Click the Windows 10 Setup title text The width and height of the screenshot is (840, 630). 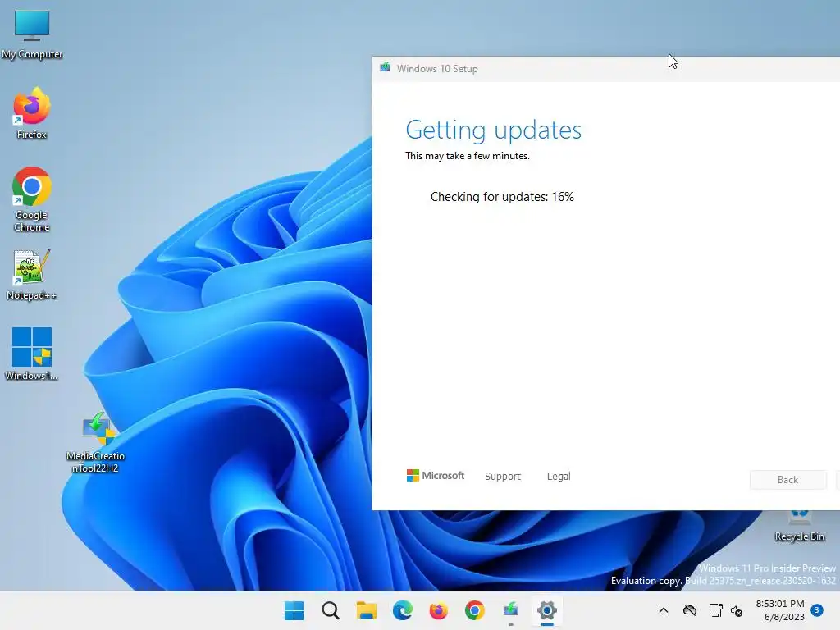click(437, 69)
